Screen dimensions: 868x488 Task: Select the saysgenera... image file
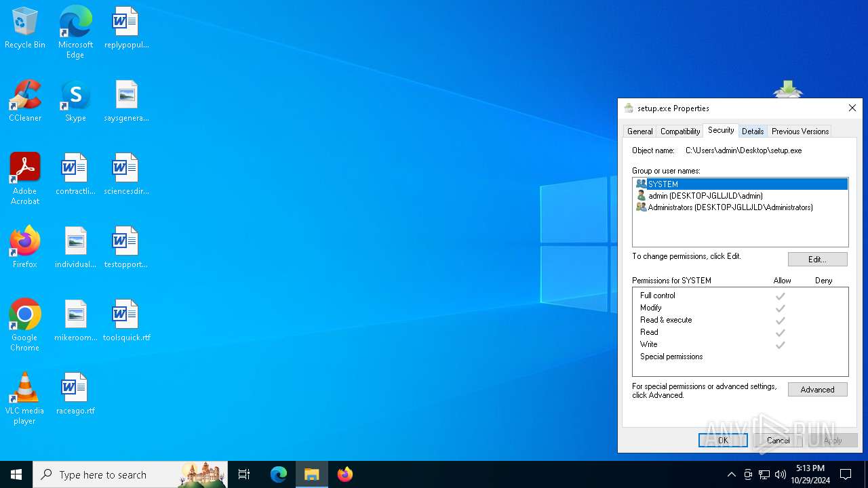click(x=126, y=102)
